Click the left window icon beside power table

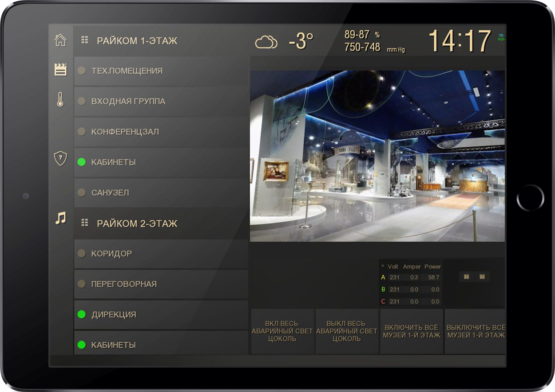coord(466,277)
